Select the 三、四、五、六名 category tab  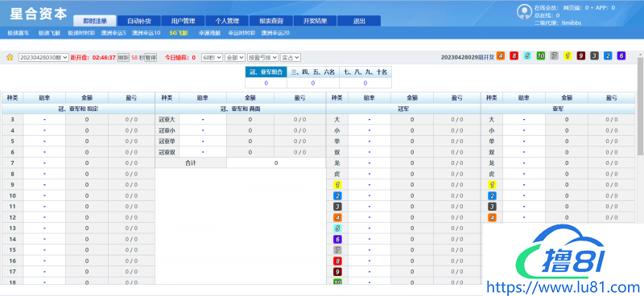[x=313, y=72]
